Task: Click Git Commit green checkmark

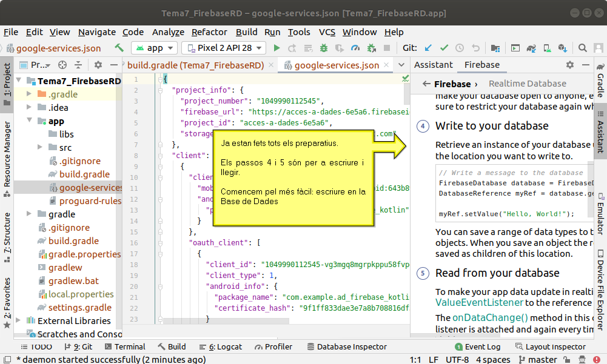Action: [x=444, y=48]
